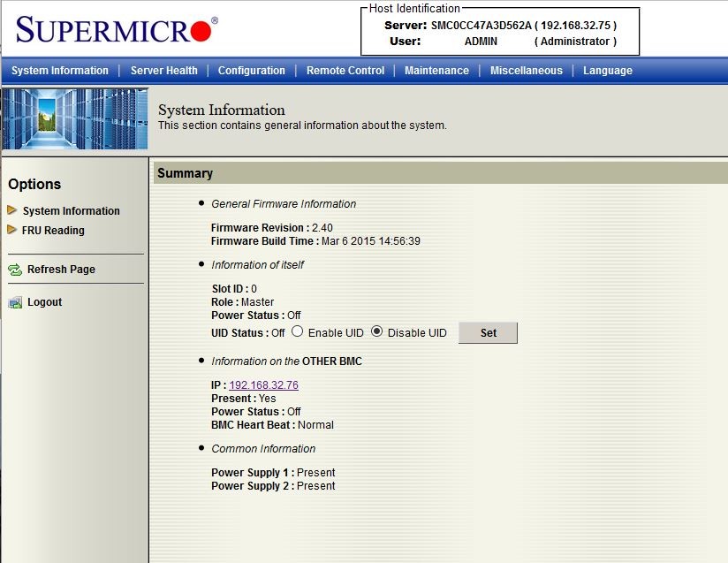Click the Supermicro logo

pyautogui.click(x=115, y=31)
